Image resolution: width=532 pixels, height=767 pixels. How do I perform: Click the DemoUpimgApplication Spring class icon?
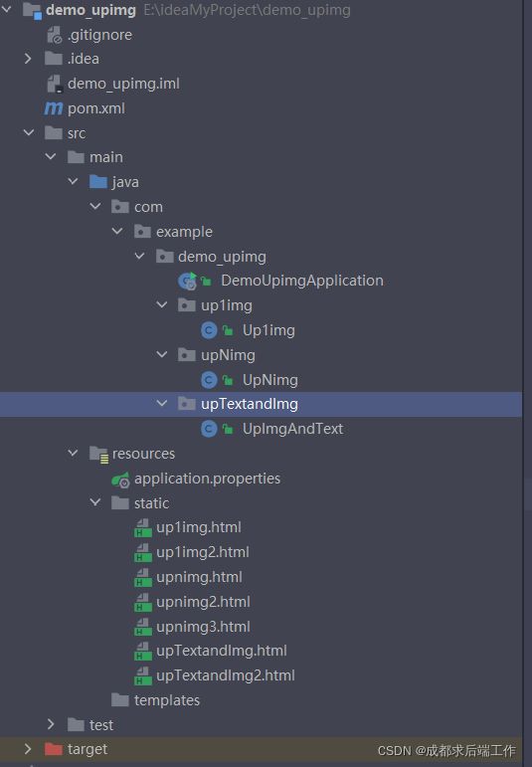pyautogui.click(x=187, y=281)
